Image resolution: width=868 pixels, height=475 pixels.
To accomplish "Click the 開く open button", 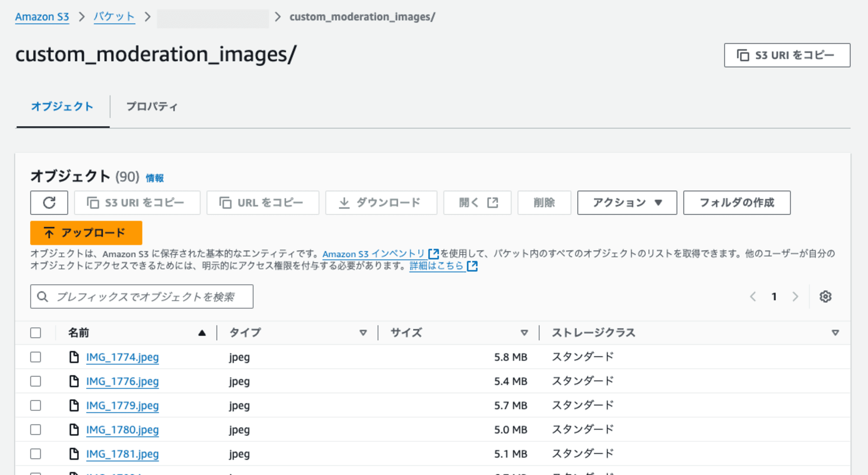I will [x=477, y=203].
